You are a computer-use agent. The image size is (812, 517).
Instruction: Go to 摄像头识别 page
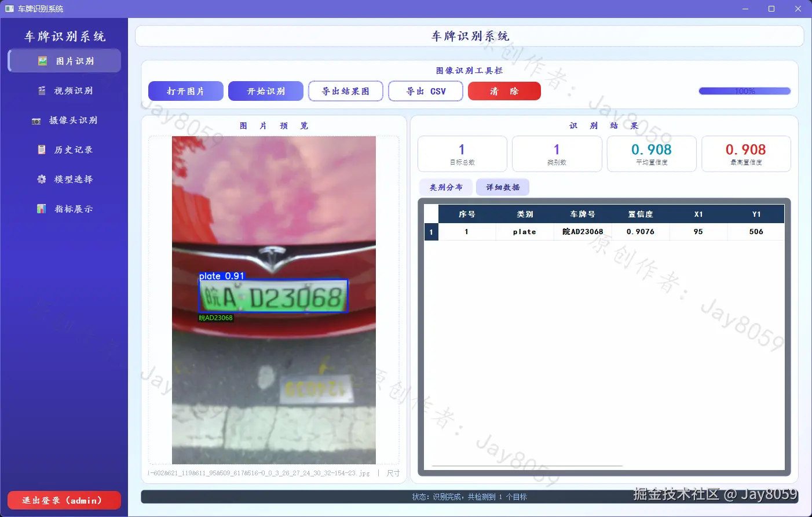coord(64,120)
